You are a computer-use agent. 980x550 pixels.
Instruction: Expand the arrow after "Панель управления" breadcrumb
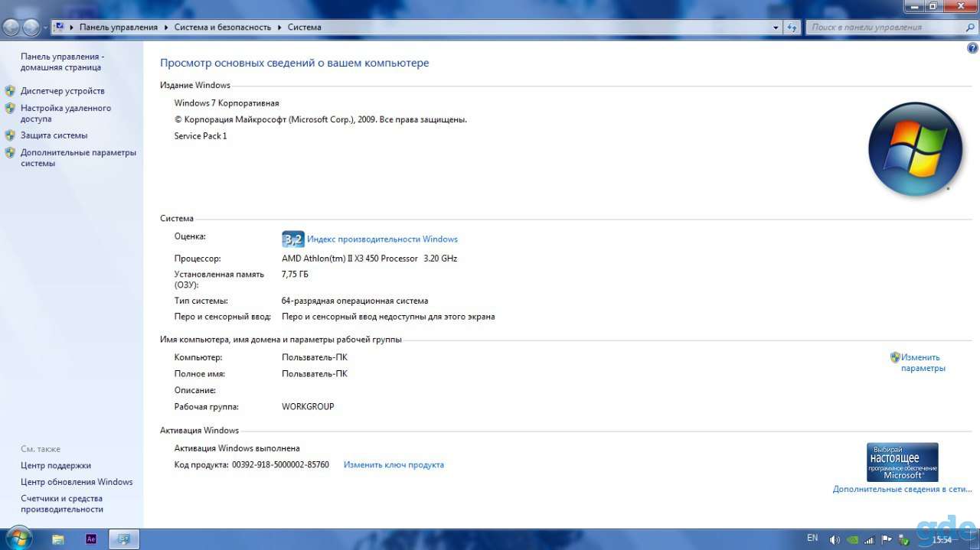click(165, 27)
